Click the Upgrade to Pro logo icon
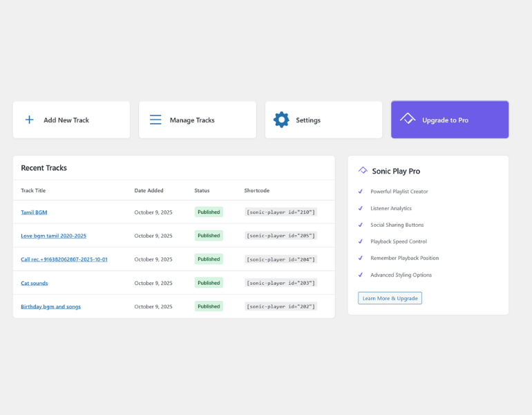 coord(408,120)
